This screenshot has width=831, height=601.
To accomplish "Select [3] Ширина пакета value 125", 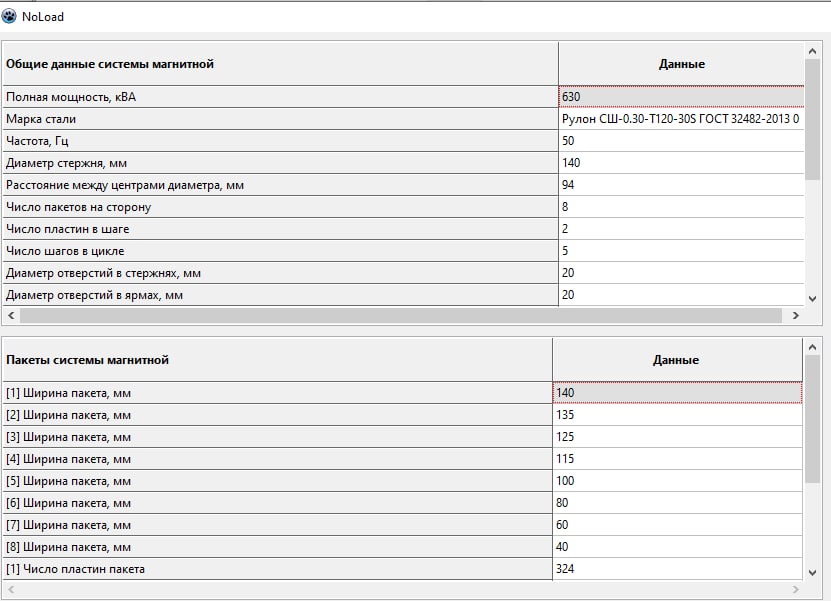I will point(677,437).
